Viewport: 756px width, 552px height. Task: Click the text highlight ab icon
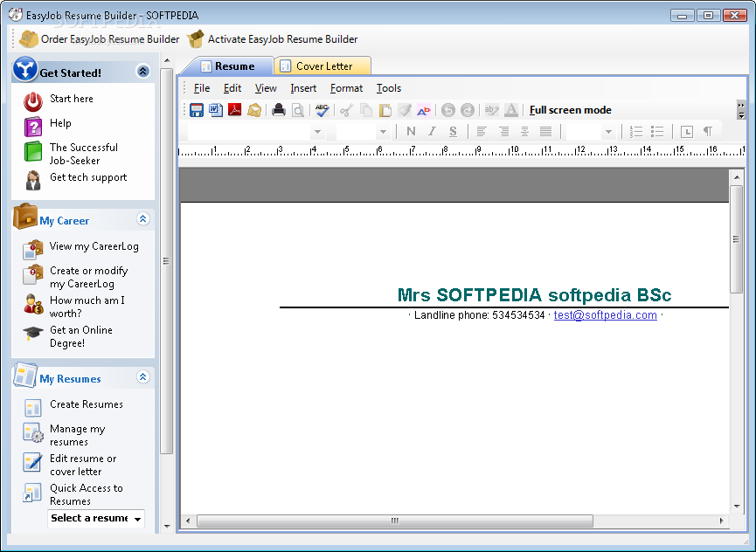pos(491,110)
